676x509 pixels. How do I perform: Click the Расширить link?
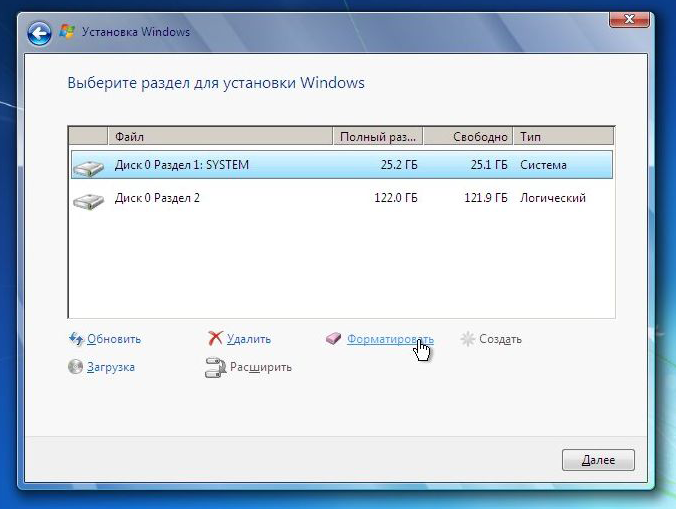tap(261, 367)
